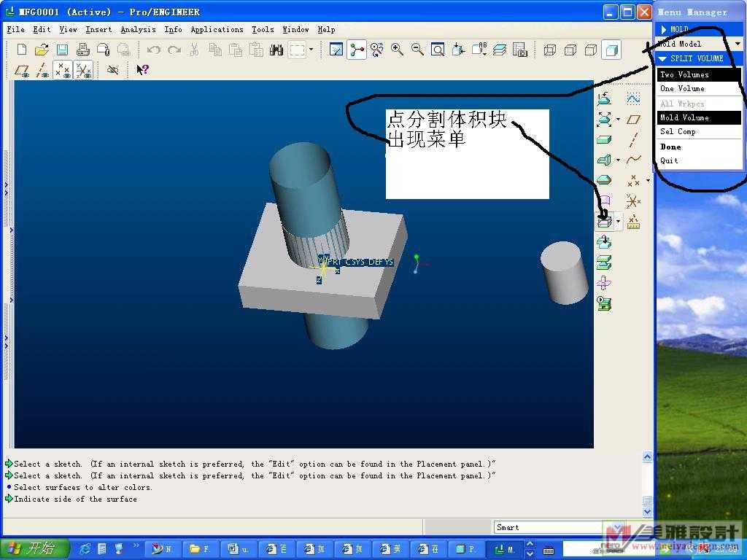
Task: Toggle datum axes display
Action: 42,71
